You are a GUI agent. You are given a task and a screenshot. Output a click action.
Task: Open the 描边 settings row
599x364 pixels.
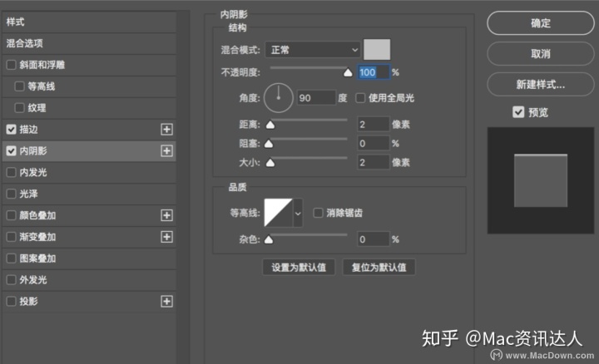click(x=89, y=130)
